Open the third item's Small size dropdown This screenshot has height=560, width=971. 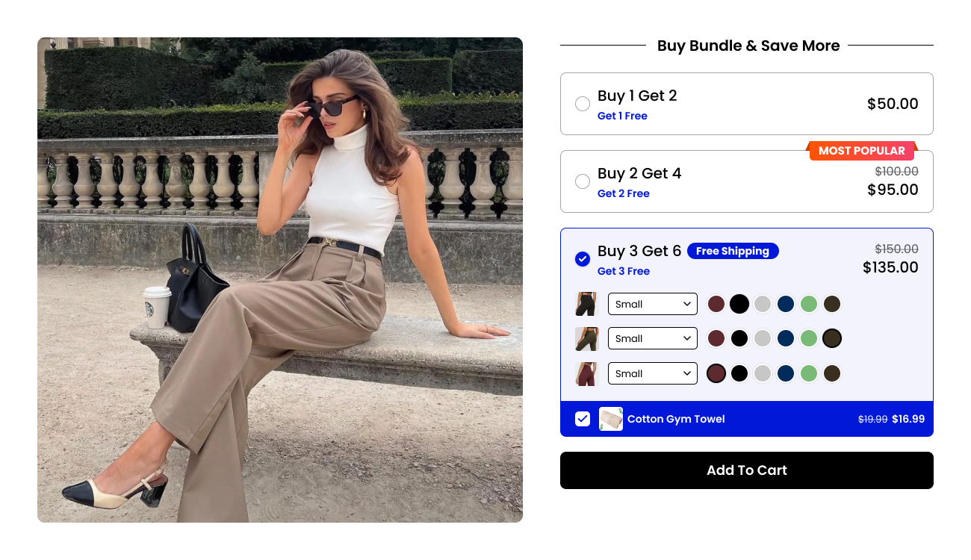pyautogui.click(x=653, y=373)
